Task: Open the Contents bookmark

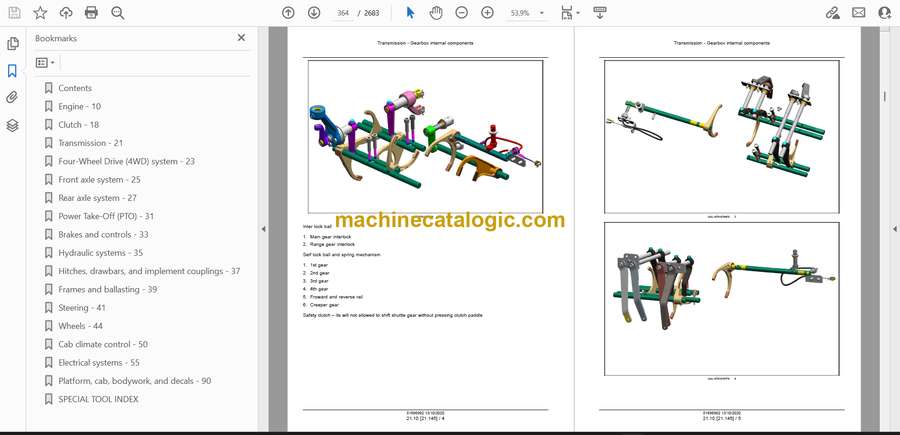Action: tap(75, 88)
